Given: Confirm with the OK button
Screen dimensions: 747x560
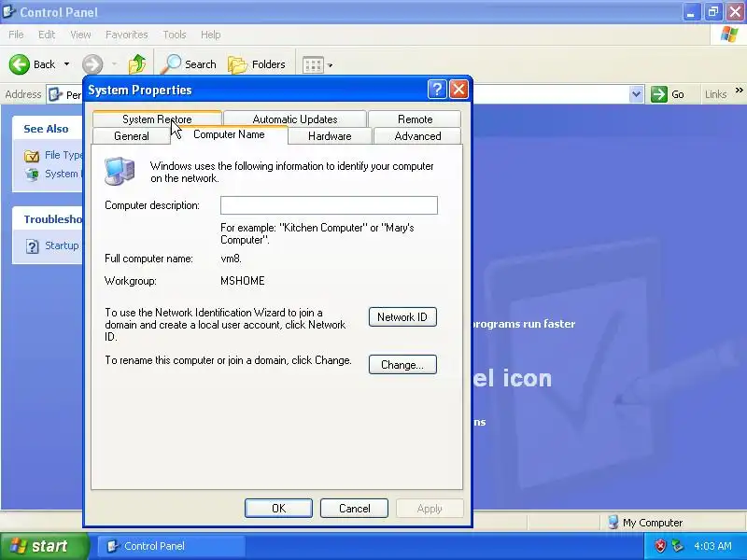Looking at the screenshot, I should pos(278,509).
